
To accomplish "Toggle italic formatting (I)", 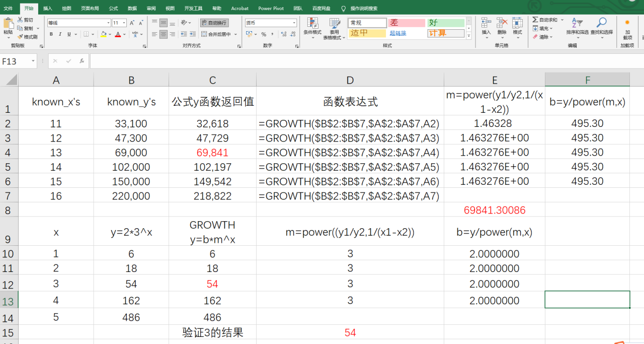I will (60, 34).
